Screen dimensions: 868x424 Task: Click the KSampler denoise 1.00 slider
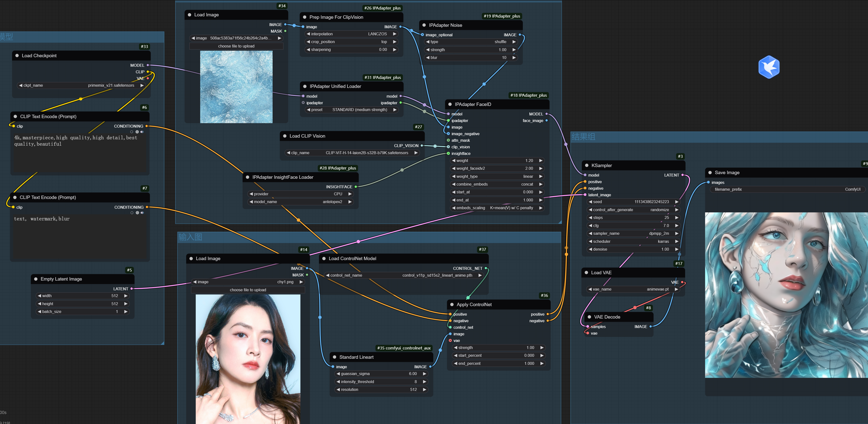pos(634,249)
